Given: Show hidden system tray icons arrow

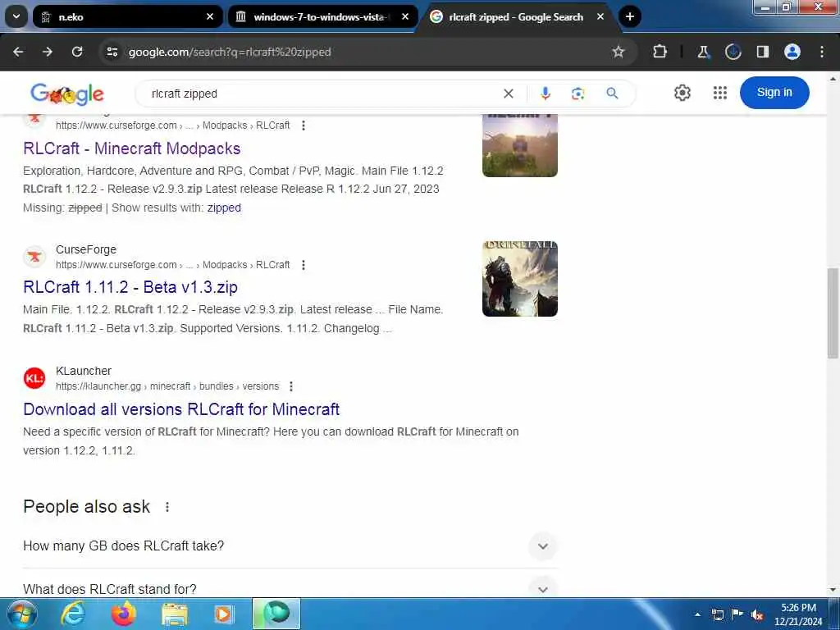Looking at the screenshot, I should point(697,614).
